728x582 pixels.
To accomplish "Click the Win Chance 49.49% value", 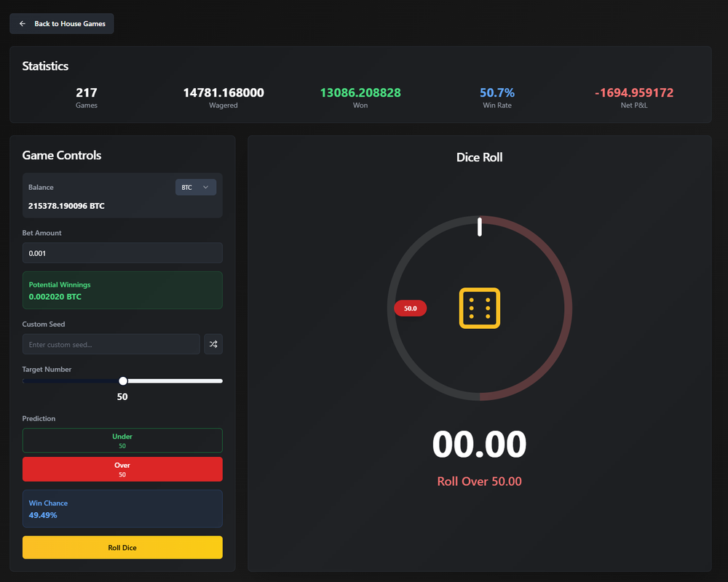I will [43, 515].
